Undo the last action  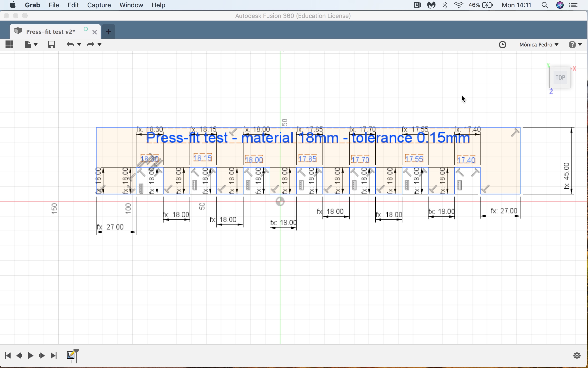[x=70, y=45]
